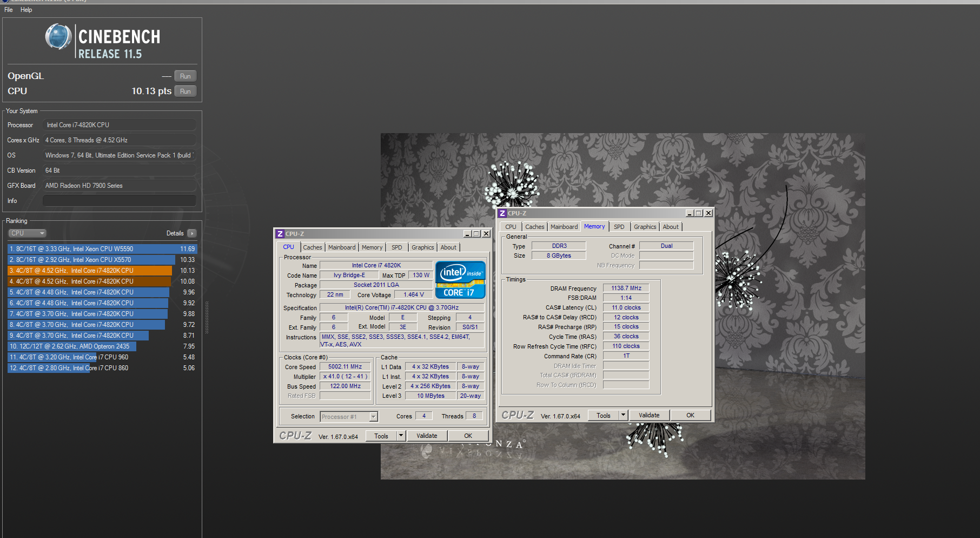Run the CPU benchmark
Screen dimensions: 980x538
click(x=185, y=91)
